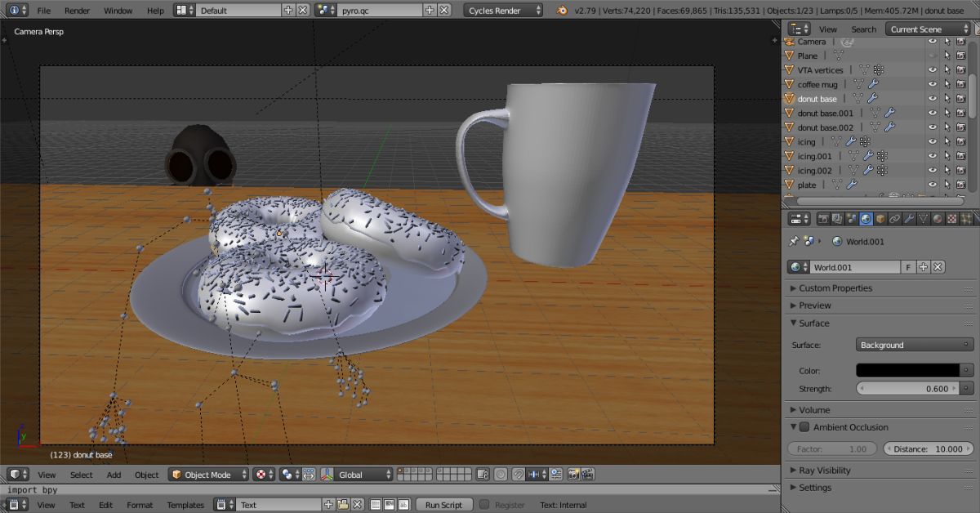Open the outliner Search menu
This screenshot has height=513, width=980.
863,29
